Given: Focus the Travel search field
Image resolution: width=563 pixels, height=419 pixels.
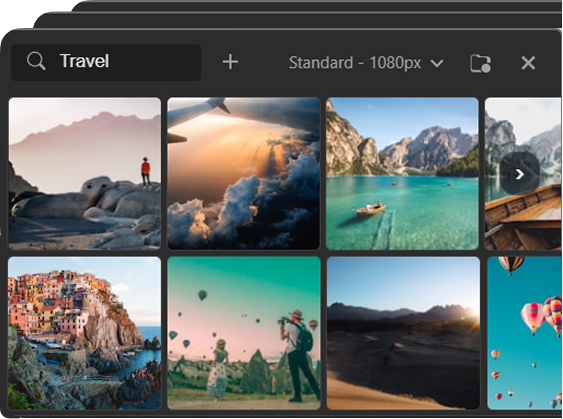Looking at the screenshot, I should coord(106,62).
